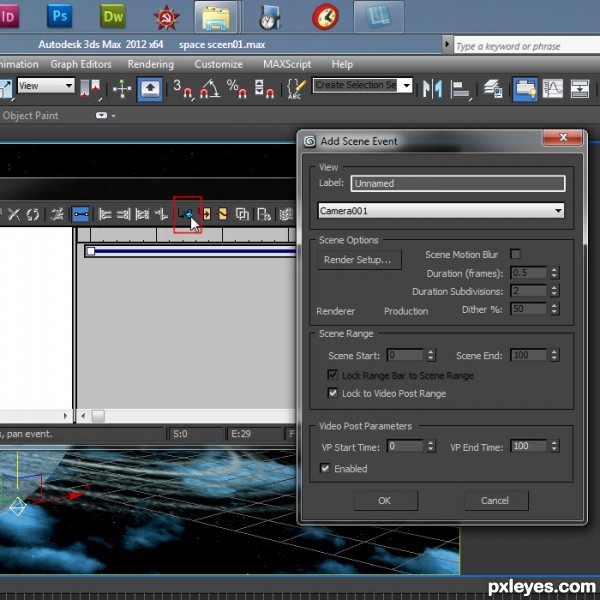
Task: Click Align Selected Left in Video Post
Action: coord(105,214)
